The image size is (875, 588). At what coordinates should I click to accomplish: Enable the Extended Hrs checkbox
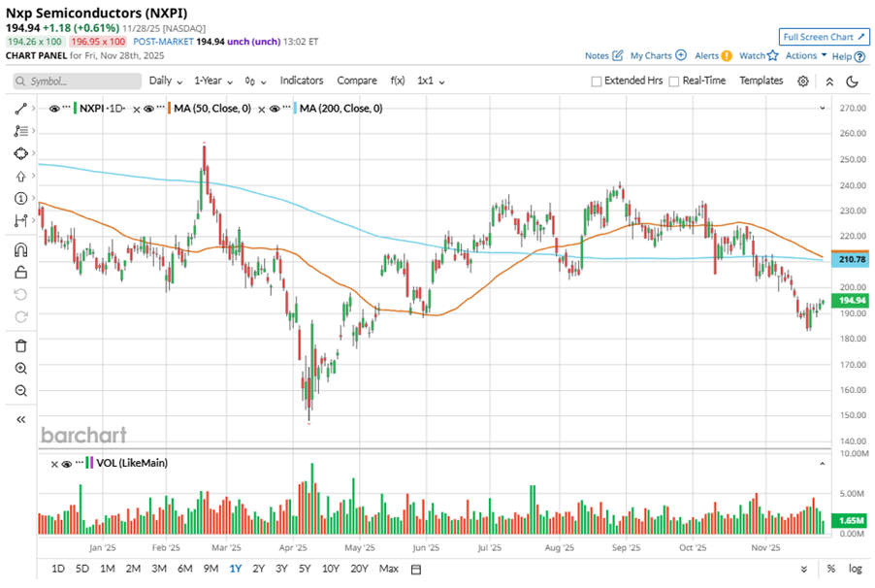click(596, 82)
